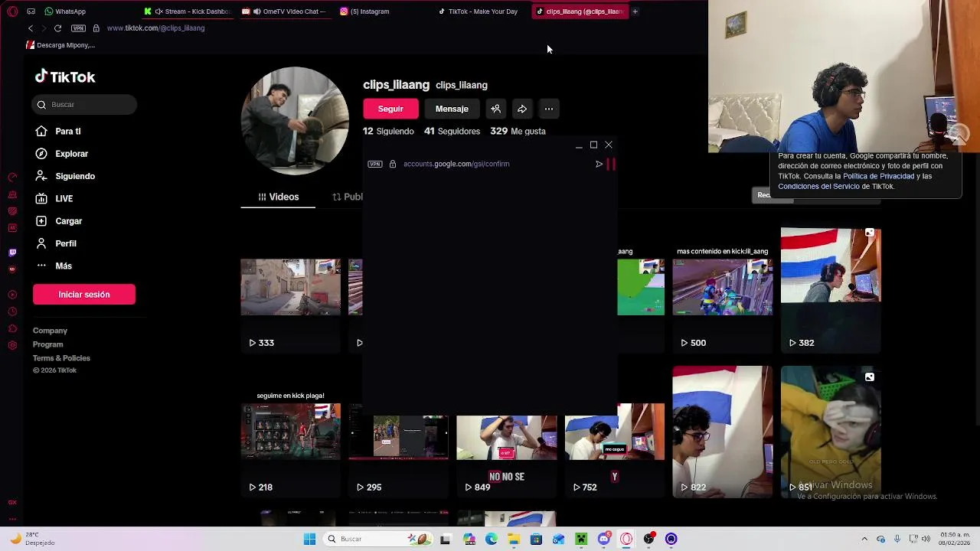
Task: Open Descarga Mipony bookmark
Action: click(60, 45)
